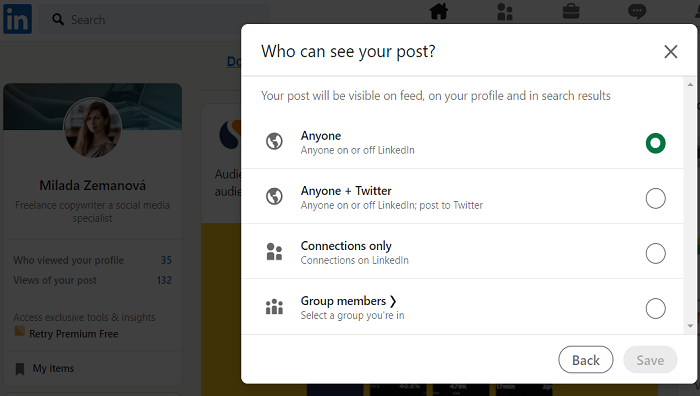Click into the Search field

tap(154, 20)
